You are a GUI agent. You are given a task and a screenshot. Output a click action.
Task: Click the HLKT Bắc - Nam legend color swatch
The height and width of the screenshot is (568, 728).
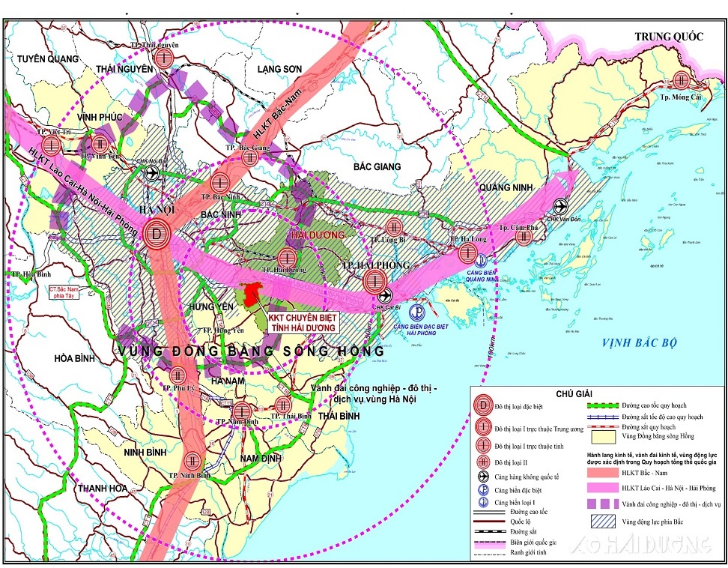point(603,473)
